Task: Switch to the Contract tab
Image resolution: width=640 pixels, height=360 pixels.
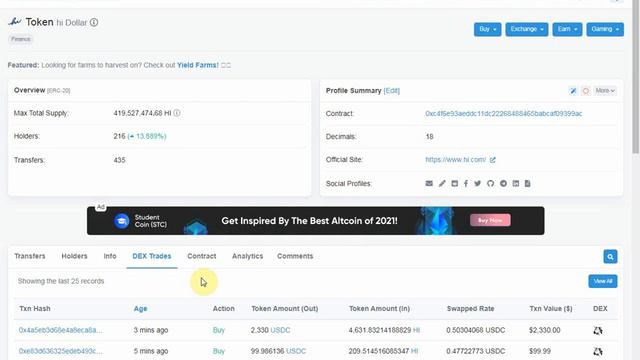Action: [x=202, y=256]
